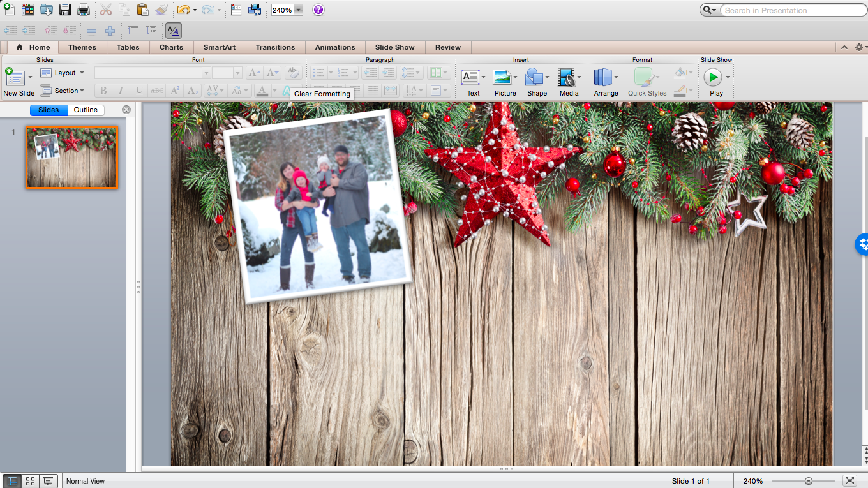The height and width of the screenshot is (488, 868).
Task: Click the Open file folder icon
Action: 47,10
